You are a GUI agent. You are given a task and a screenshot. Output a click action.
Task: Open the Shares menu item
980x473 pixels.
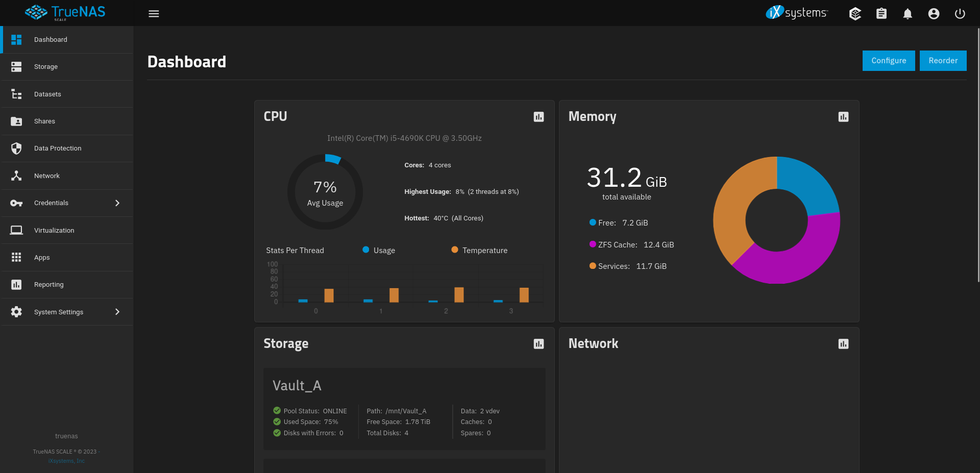(67, 121)
